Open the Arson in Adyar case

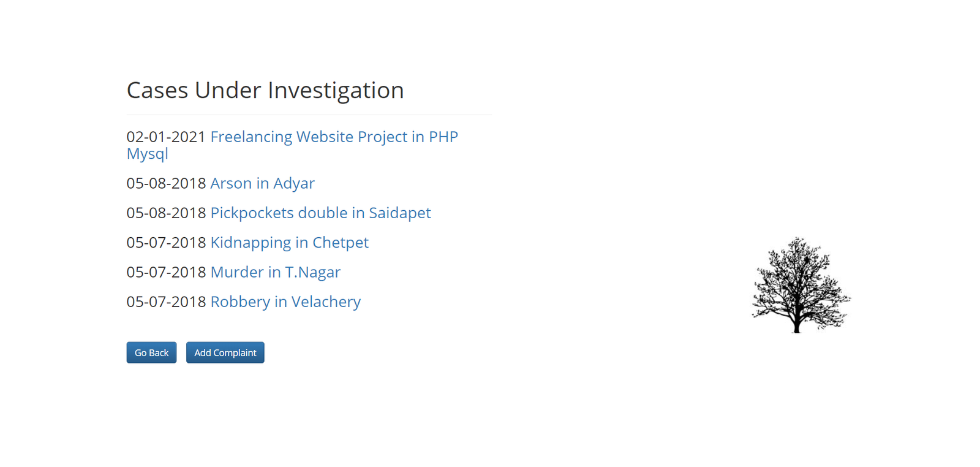(x=262, y=183)
